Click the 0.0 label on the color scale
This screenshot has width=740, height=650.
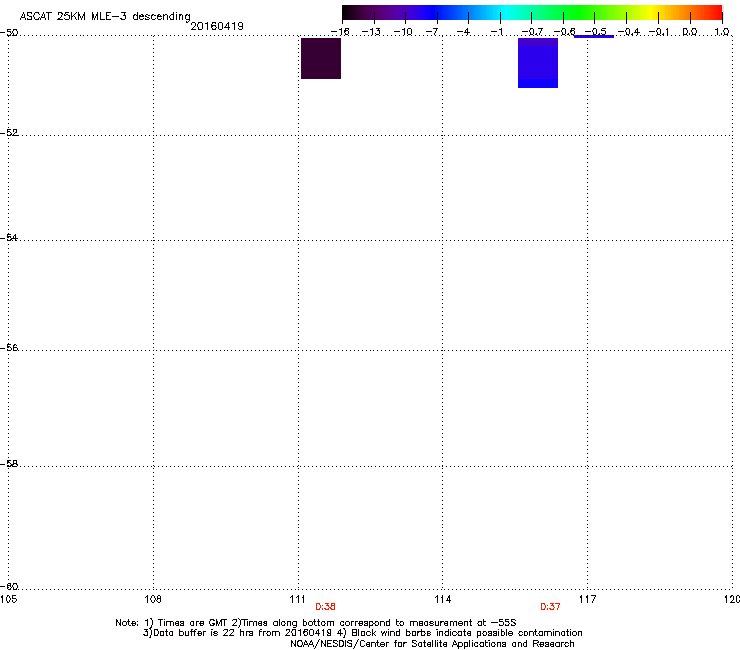pyautogui.click(x=690, y=32)
